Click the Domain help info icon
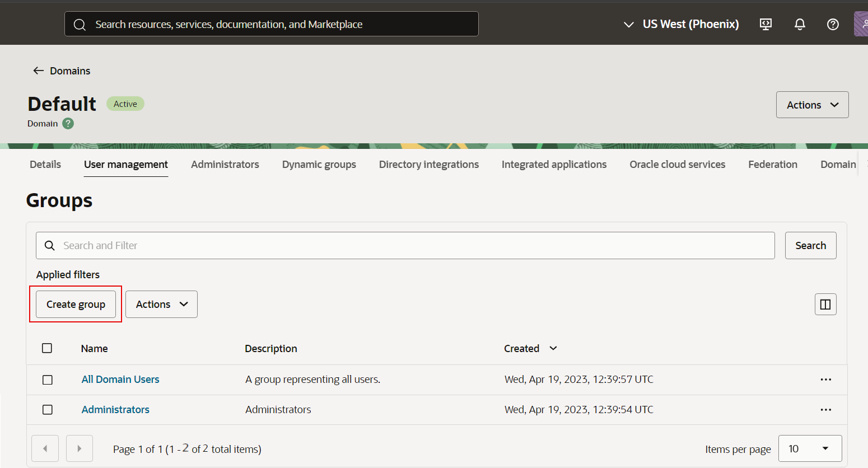Screen dimensions: 868x468 click(x=68, y=124)
